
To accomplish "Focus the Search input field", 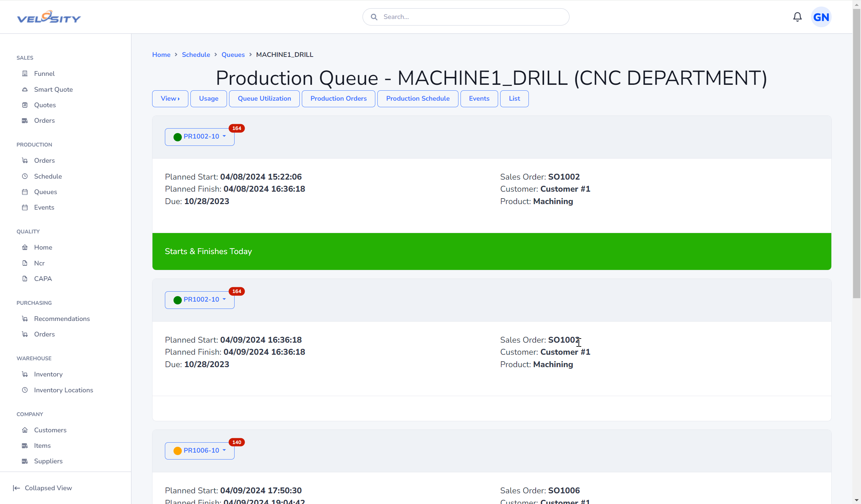I will (x=466, y=17).
